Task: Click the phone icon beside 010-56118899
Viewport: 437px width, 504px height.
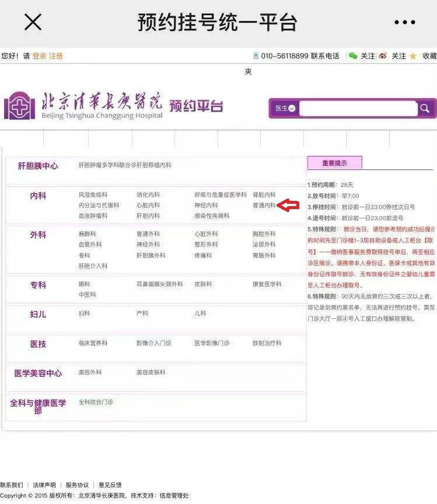Action: click(x=256, y=56)
